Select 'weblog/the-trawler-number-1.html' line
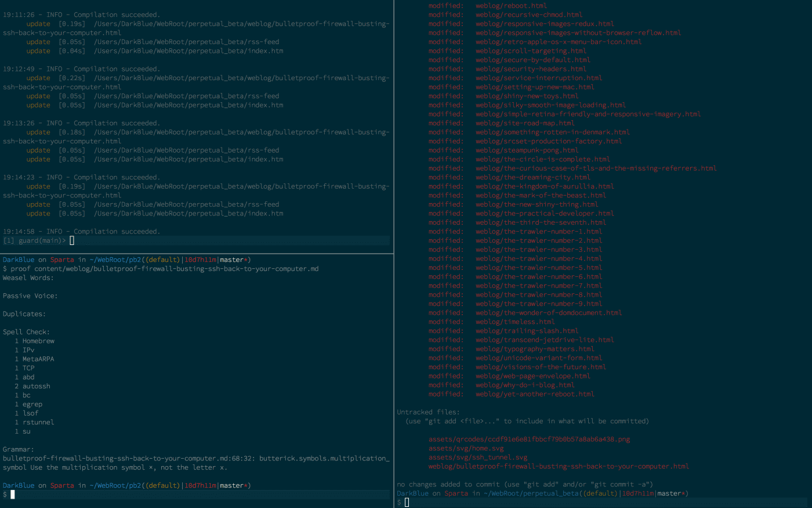The height and width of the screenshot is (508, 812). pyautogui.click(x=539, y=232)
